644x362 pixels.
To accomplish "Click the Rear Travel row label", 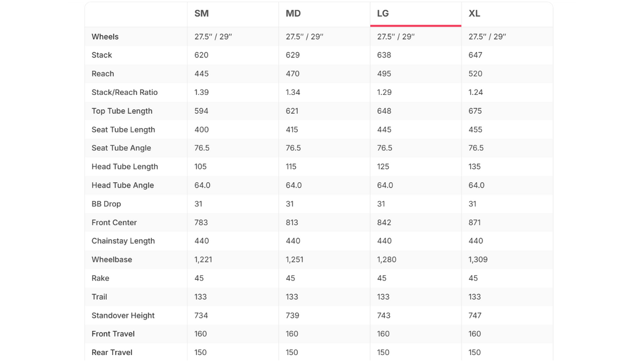I will click(112, 352).
